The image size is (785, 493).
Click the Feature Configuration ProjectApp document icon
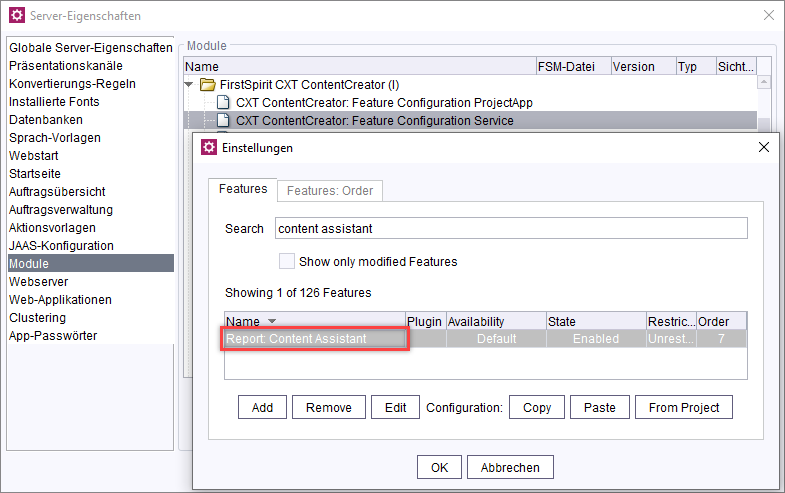point(223,103)
